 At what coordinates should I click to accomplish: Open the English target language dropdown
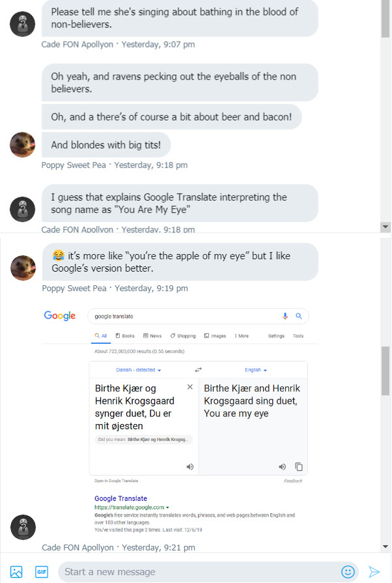tap(256, 370)
